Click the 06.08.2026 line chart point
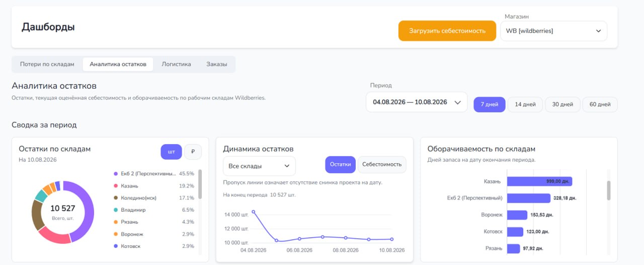 (299, 239)
